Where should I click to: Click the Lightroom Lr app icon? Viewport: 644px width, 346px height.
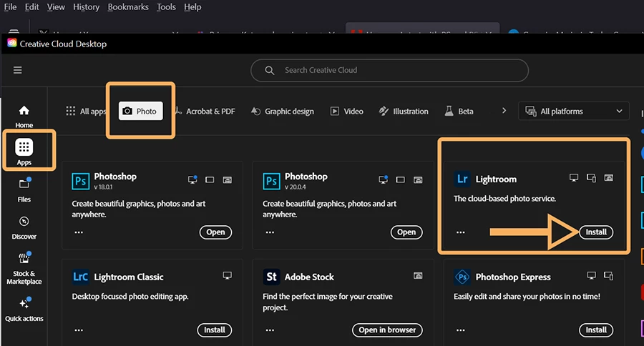click(462, 179)
